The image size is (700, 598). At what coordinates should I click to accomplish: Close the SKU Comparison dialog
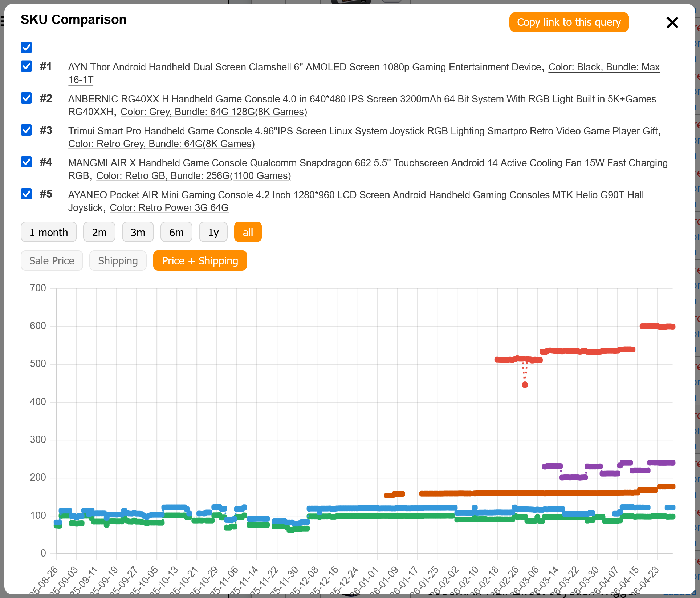click(672, 23)
